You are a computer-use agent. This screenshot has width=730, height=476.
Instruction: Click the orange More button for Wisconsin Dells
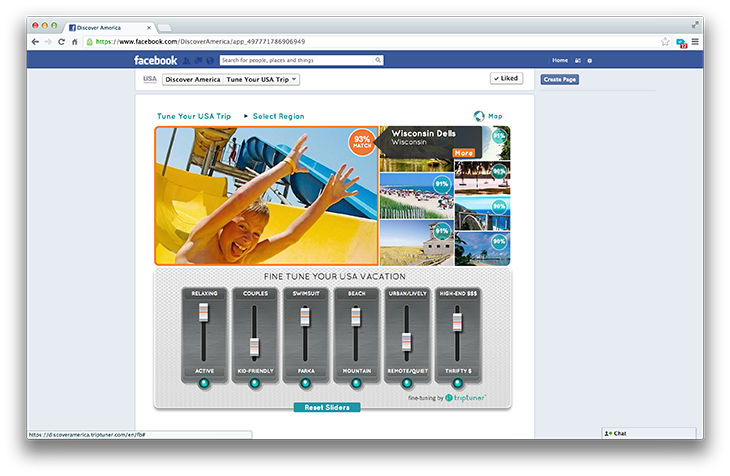coord(463,153)
